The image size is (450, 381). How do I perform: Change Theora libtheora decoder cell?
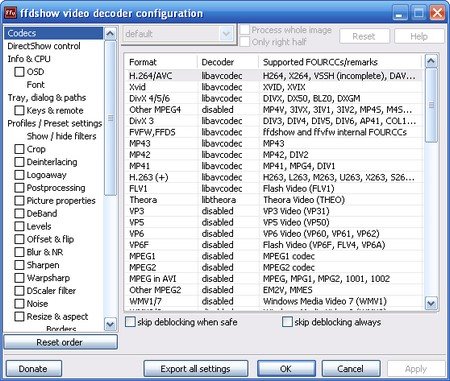tap(228, 200)
